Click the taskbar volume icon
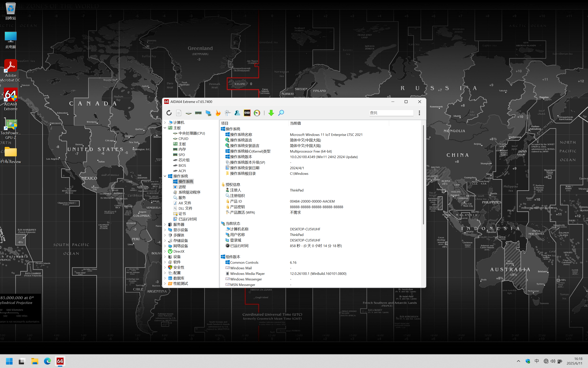 553,361
